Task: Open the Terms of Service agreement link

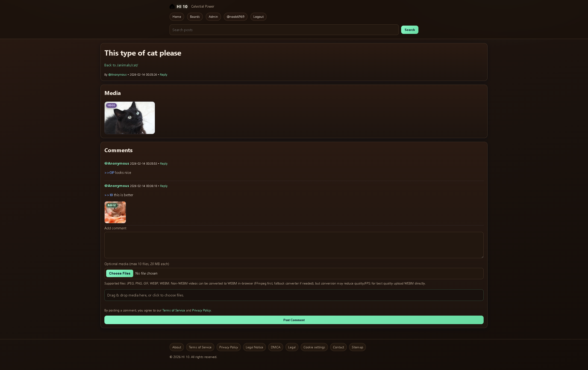Action: (x=173, y=310)
